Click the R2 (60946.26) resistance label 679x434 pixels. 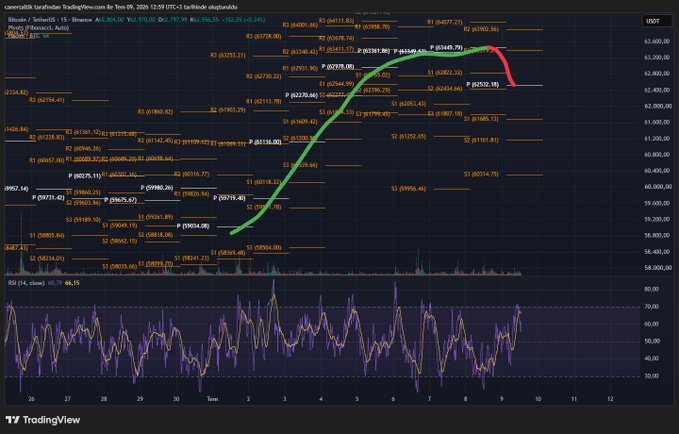tap(83, 149)
